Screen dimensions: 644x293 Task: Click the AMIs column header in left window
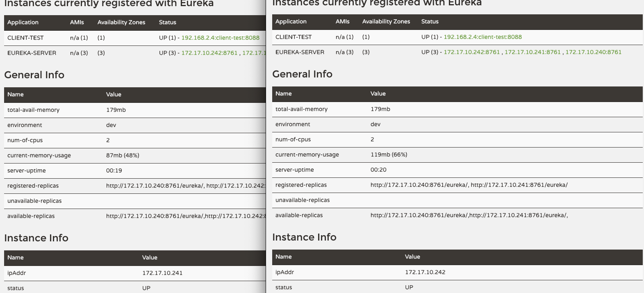77,23
